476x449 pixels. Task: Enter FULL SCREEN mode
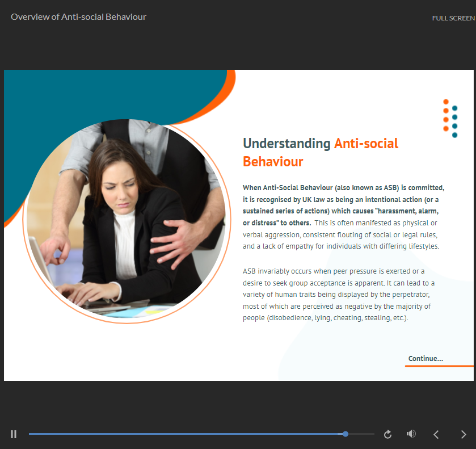pos(453,18)
